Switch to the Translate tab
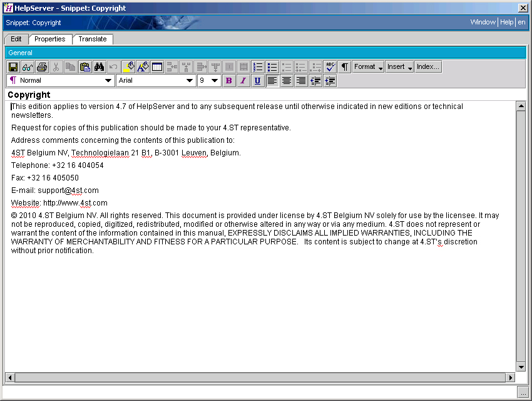The height and width of the screenshot is (401, 532). (92, 39)
